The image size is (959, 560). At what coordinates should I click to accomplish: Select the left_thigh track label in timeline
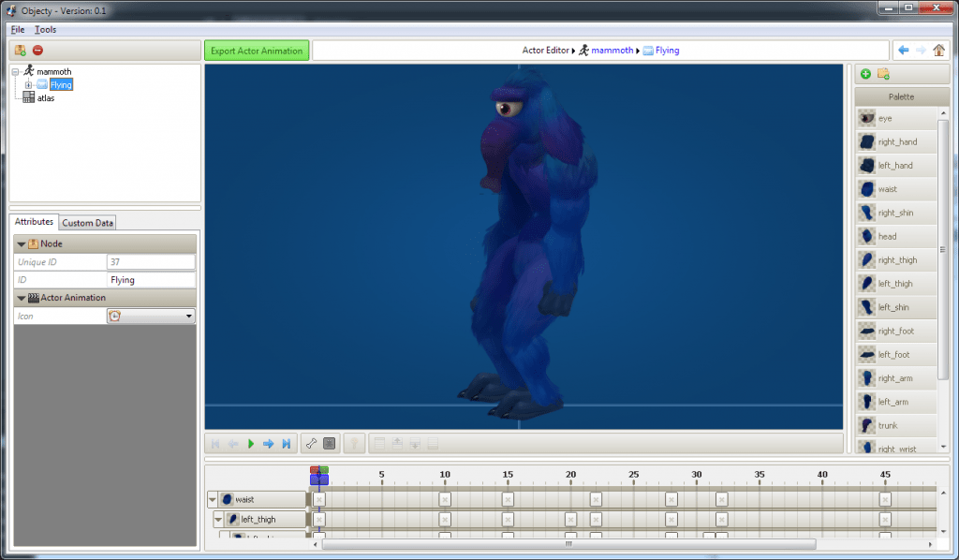(x=265, y=519)
